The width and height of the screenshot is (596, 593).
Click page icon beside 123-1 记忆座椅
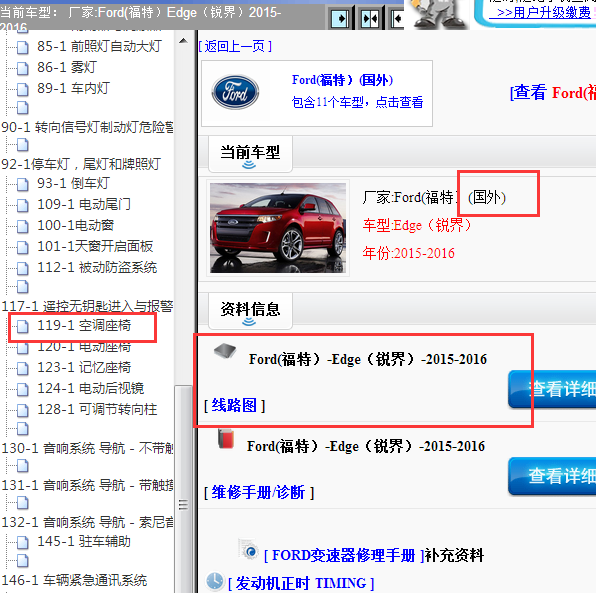(x=23, y=368)
